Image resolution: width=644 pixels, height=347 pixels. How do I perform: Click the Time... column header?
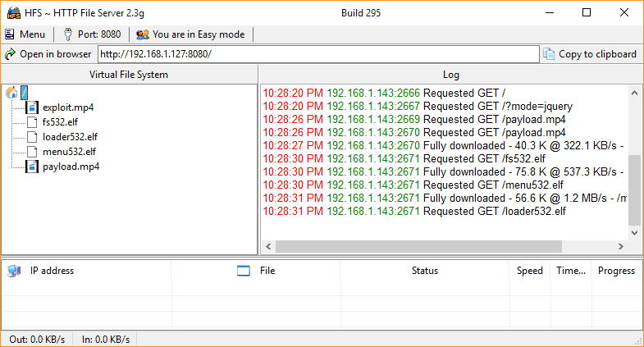click(x=571, y=271)
